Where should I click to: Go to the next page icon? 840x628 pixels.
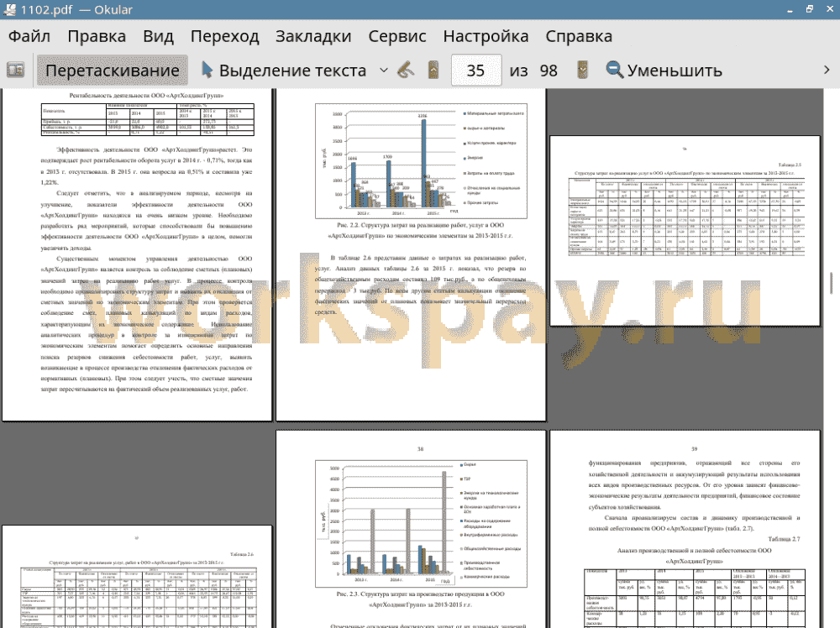coord(582,71)
